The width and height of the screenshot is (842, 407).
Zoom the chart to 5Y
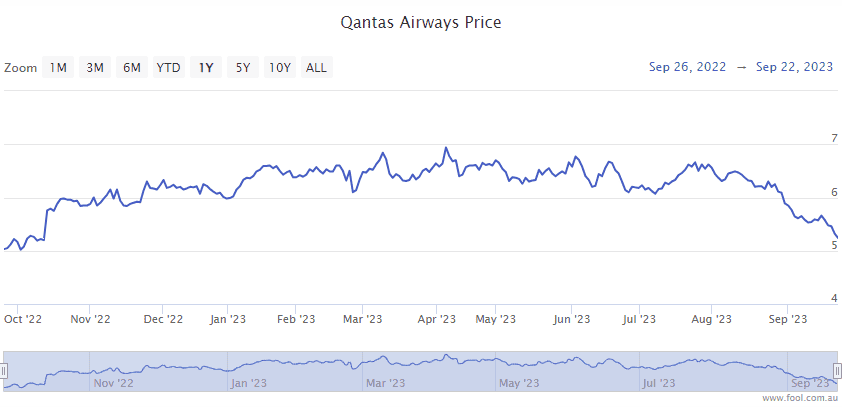pyautogui.click(x=243, y=68)
